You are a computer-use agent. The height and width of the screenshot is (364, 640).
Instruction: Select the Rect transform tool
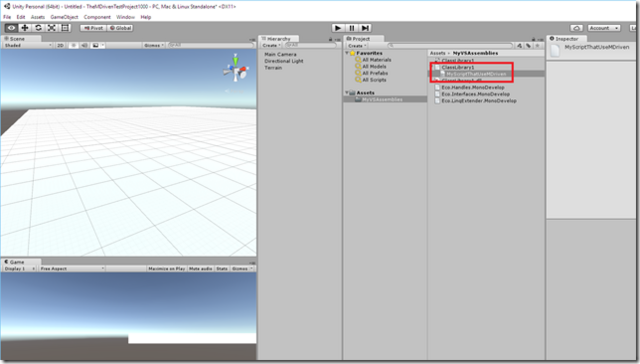click(65, 28)
